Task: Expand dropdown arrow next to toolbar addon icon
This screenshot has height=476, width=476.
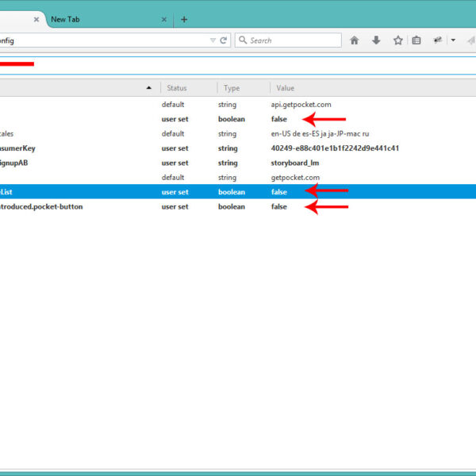Action: (x=453, y=40)
